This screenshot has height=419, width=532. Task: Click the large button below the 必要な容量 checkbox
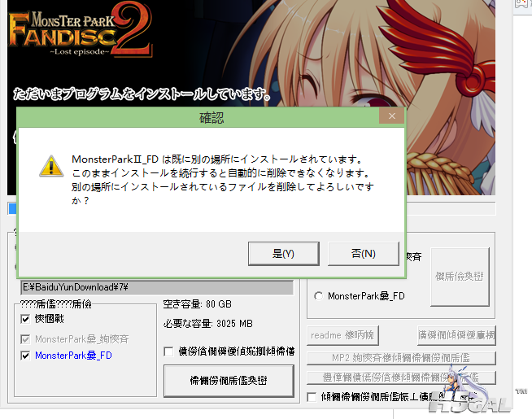[x=229, y=381]
